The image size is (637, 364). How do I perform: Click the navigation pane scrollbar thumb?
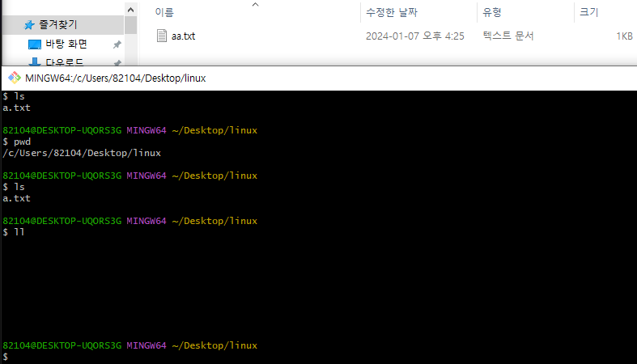[x=130, y=25]
